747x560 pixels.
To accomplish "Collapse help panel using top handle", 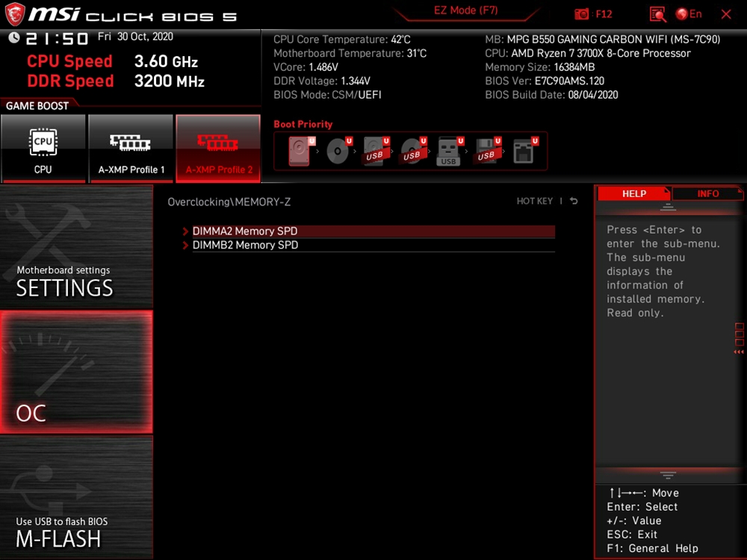I will [x=668, y=207].
